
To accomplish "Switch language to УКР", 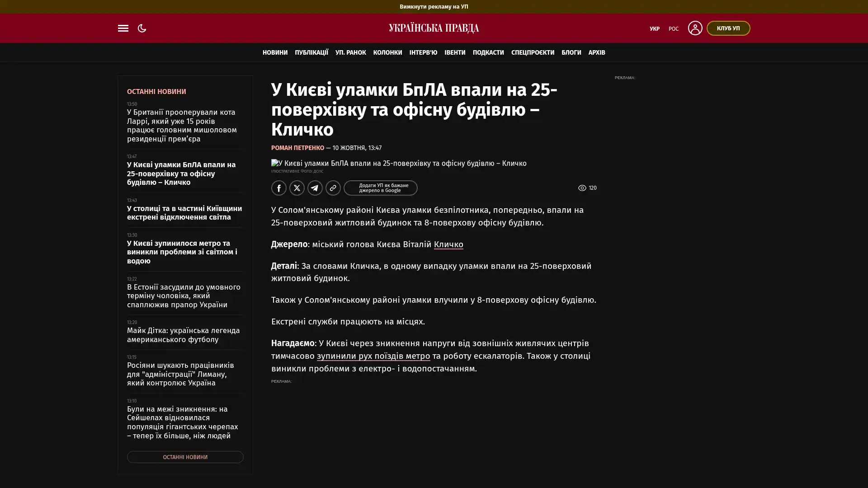I will pyautogui.click(x=654, y=28).
